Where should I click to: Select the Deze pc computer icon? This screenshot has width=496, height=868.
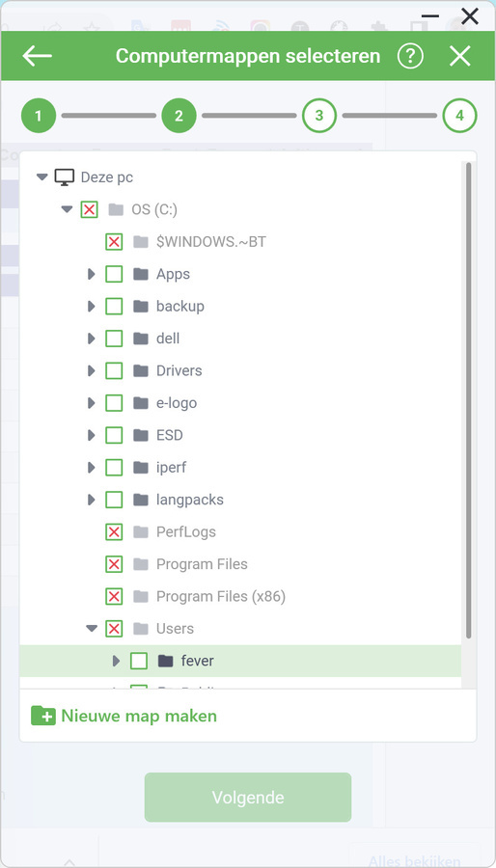65,177
